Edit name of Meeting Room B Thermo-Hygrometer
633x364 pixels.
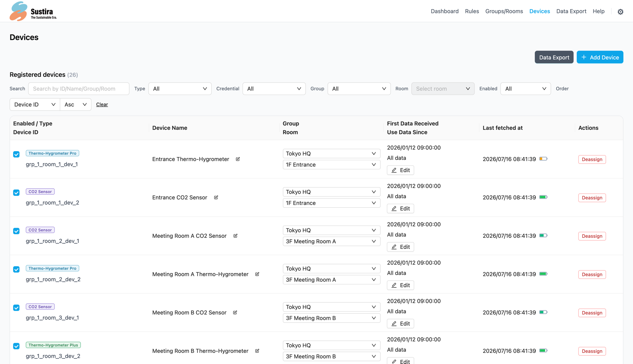click(x=257, y=351)
